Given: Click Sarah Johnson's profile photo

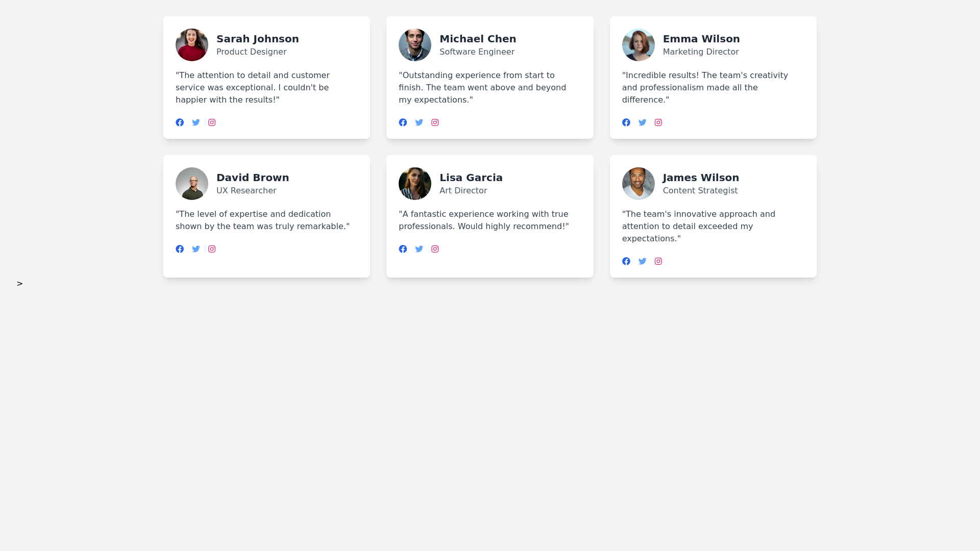Looking at the screenshot, I should (192, 45).
